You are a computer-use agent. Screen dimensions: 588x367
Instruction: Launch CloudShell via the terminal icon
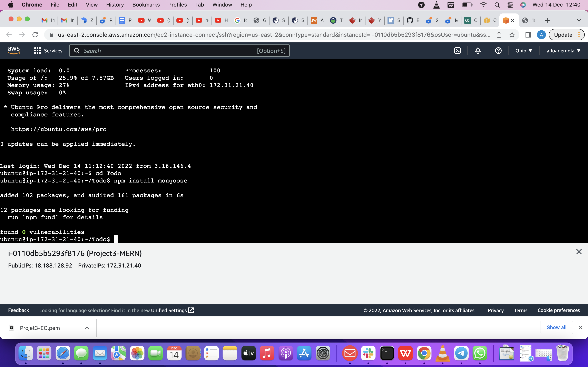pos(458,51)
